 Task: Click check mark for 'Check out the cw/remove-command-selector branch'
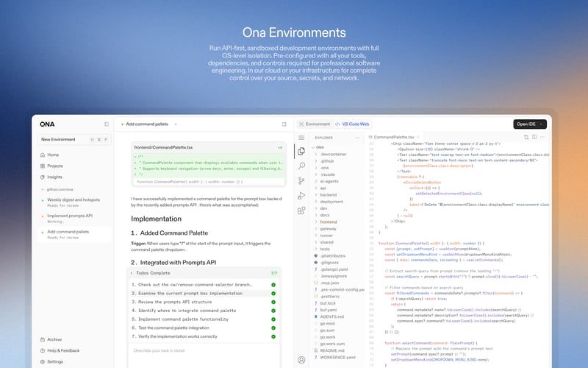(273, 285)
